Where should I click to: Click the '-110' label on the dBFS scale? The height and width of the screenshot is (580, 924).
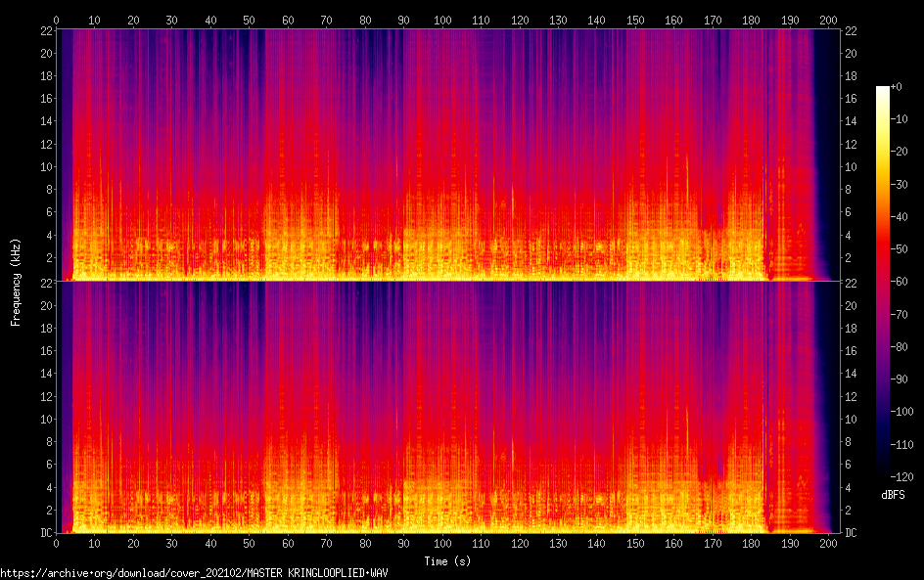[x=901, y=445]
